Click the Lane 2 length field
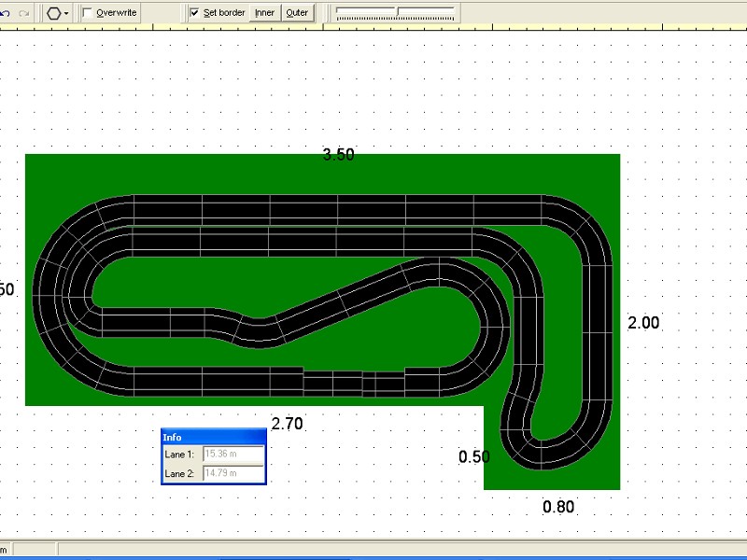Image resolution: width=747 pixels, height=560 pixels. tap(233, 473)
